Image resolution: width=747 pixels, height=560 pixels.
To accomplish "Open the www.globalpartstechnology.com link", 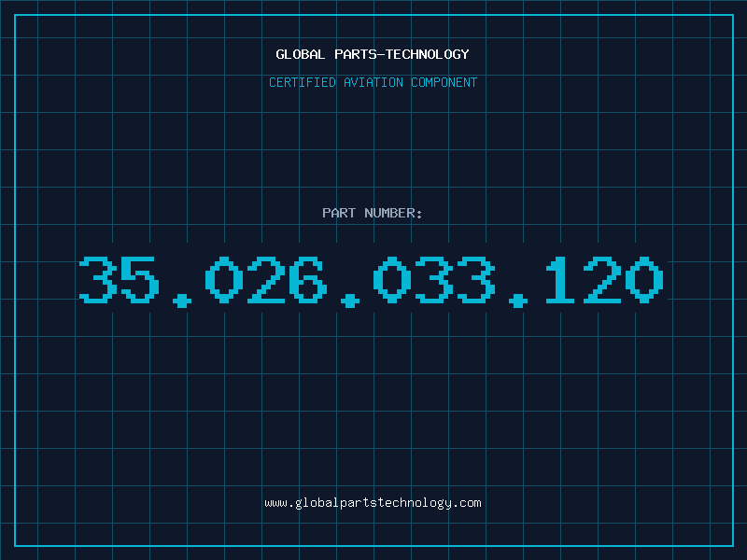I will [373, 503].
